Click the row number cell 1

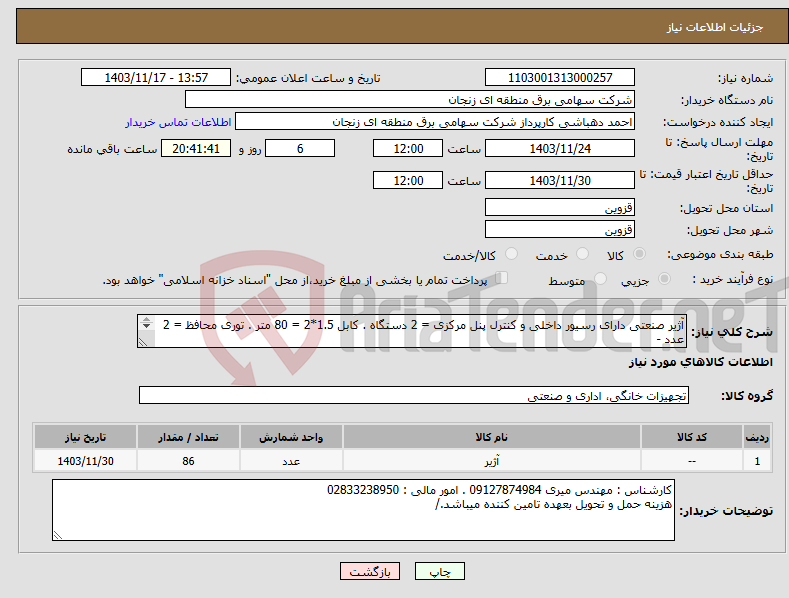[757, 461]
